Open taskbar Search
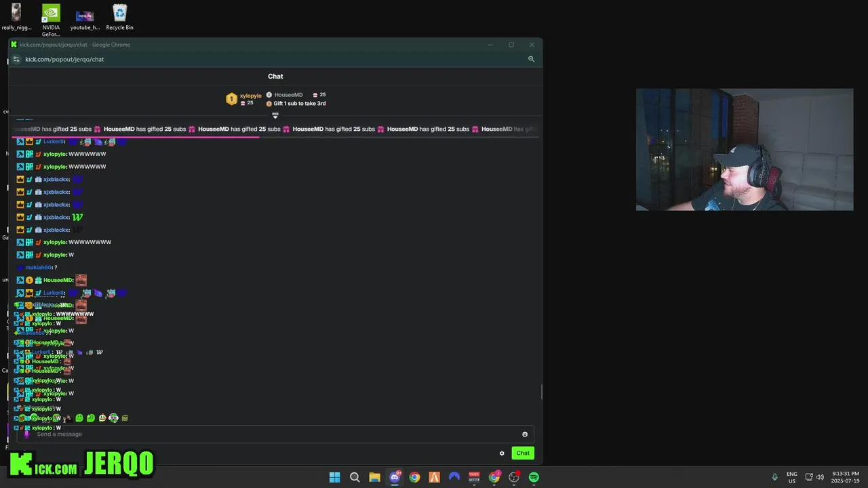Screen dimensions: 868x488 (x=355, y=477)
